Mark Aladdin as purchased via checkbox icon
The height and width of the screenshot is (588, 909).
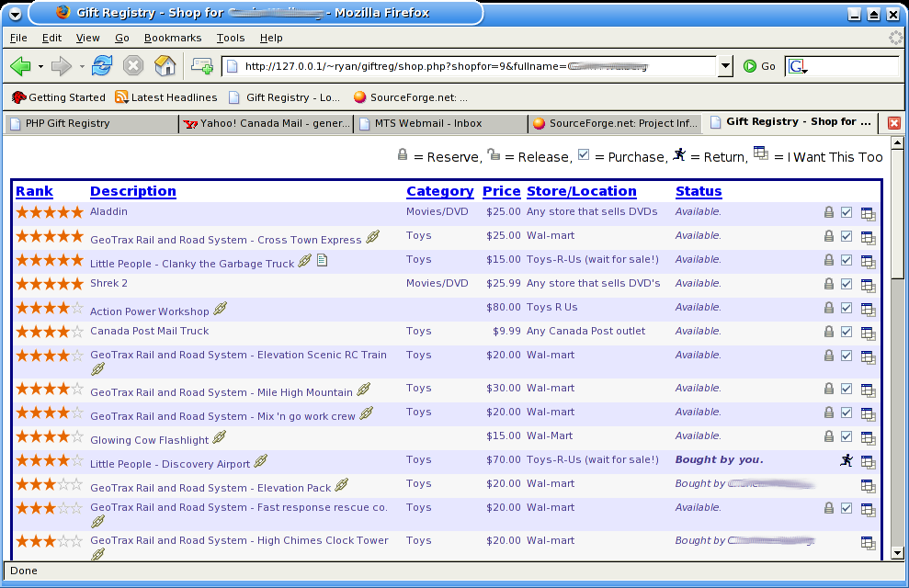[x=847, y=212]
